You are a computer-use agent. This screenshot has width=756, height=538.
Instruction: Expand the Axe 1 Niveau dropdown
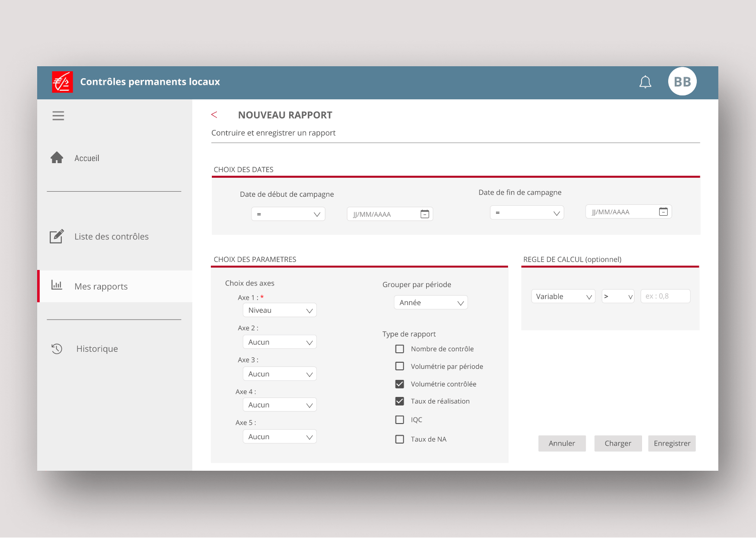280,310
